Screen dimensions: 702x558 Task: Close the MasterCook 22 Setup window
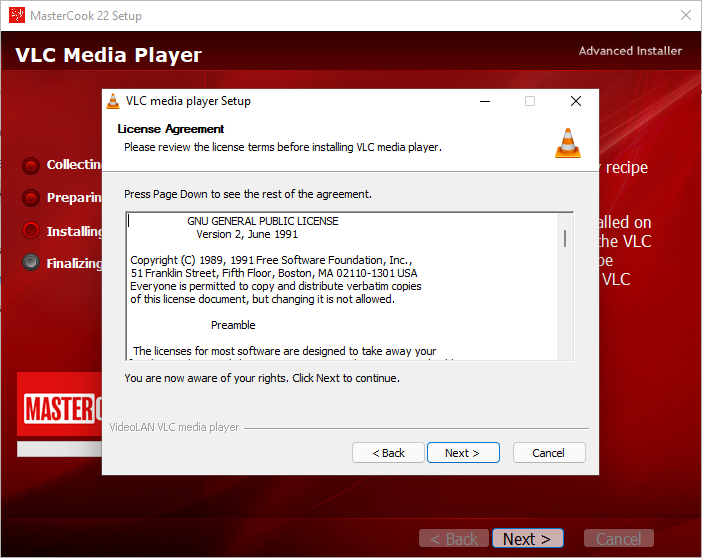point(685,15)
